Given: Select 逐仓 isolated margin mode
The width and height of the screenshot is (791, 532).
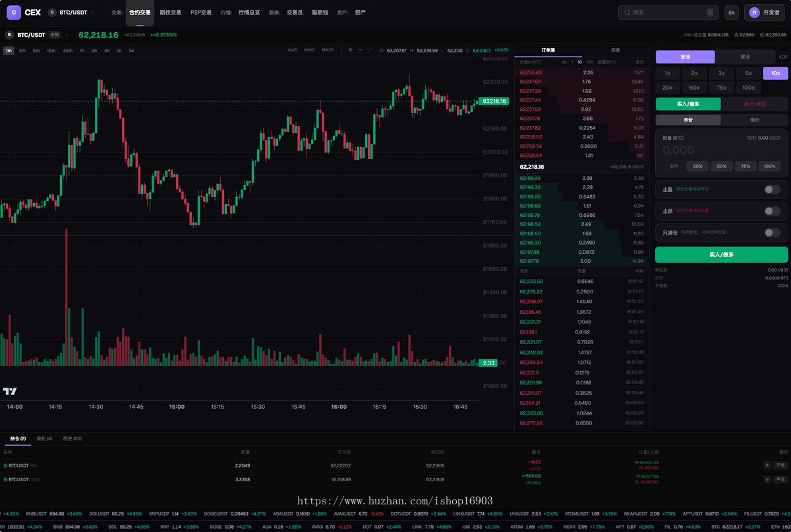Looking at the screenshot, I should (x=746, y=57).
